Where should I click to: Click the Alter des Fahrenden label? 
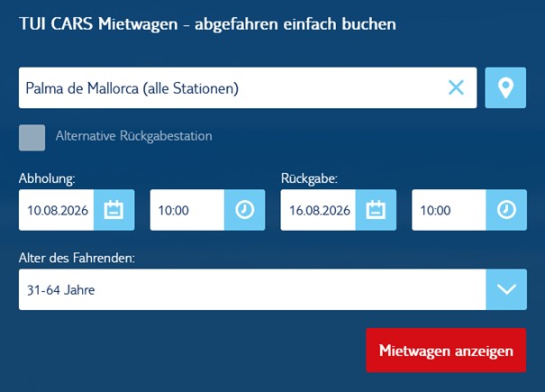pos(77,259)
